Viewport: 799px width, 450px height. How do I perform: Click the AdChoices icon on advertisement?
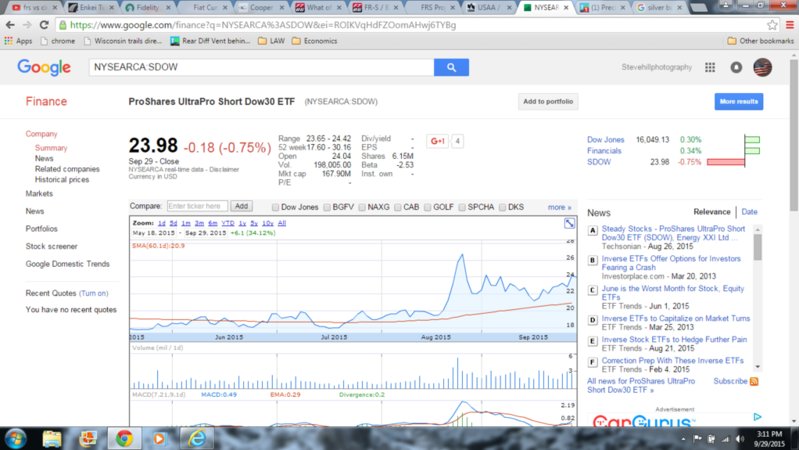coord(757,417)
